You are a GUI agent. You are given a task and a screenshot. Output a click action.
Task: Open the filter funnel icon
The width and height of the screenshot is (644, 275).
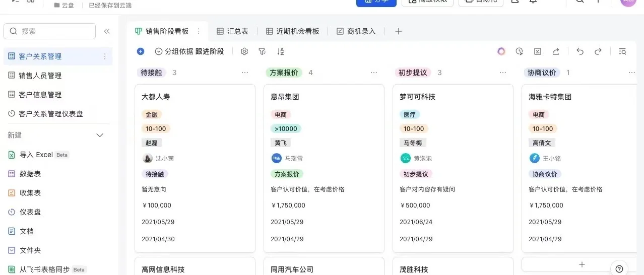(262, 51)
